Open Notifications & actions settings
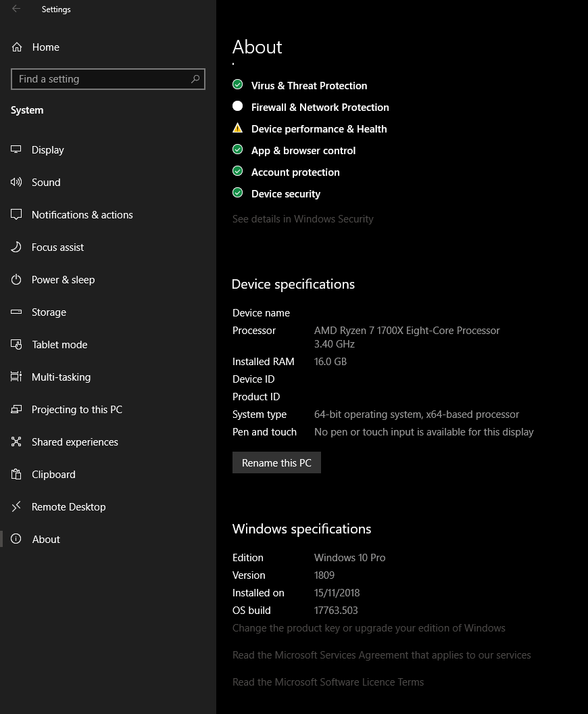 click(108, 214)
